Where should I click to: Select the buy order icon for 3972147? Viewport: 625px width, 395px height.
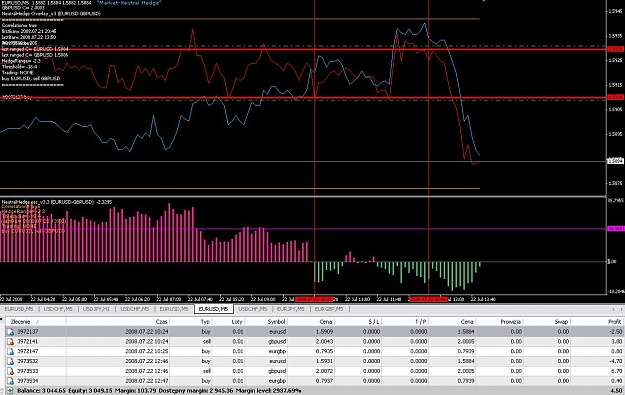click(x=10, y=352)
